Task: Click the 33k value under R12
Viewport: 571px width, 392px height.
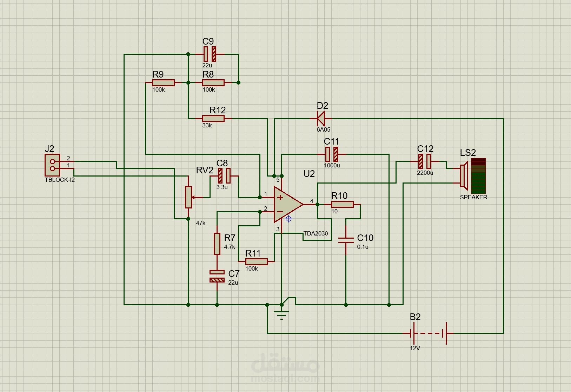Action: (207, 125)
